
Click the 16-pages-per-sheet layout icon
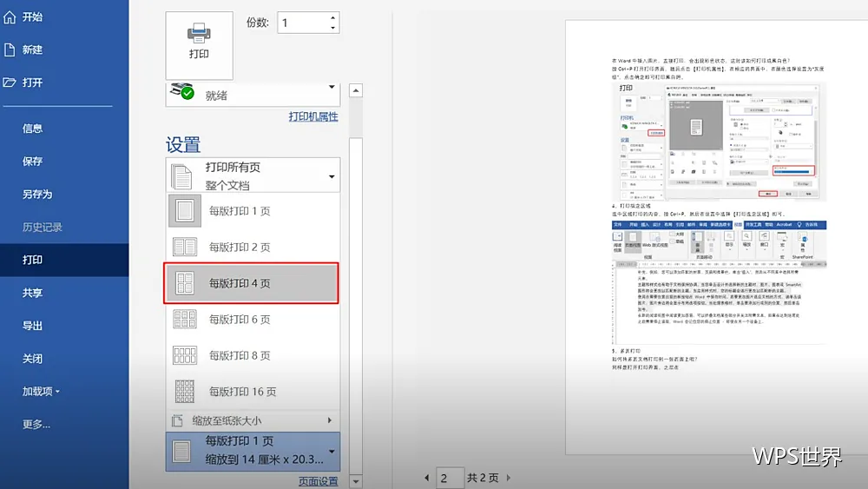coord(185,392)
